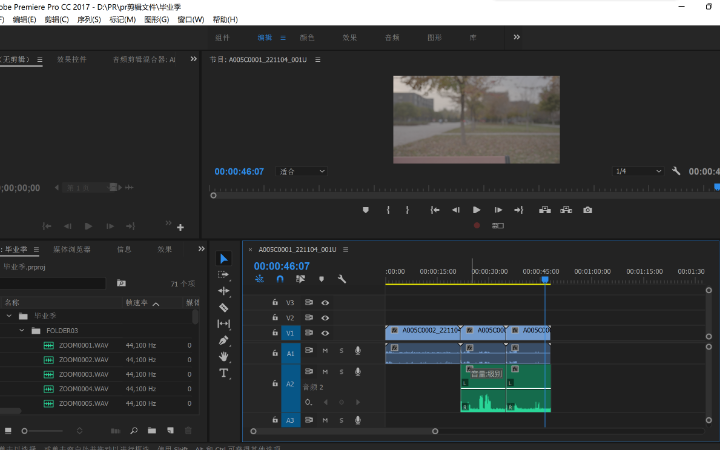Select the Pen tool
The image size is (720, 450).
pyautogui.click(x=224, y=340)
